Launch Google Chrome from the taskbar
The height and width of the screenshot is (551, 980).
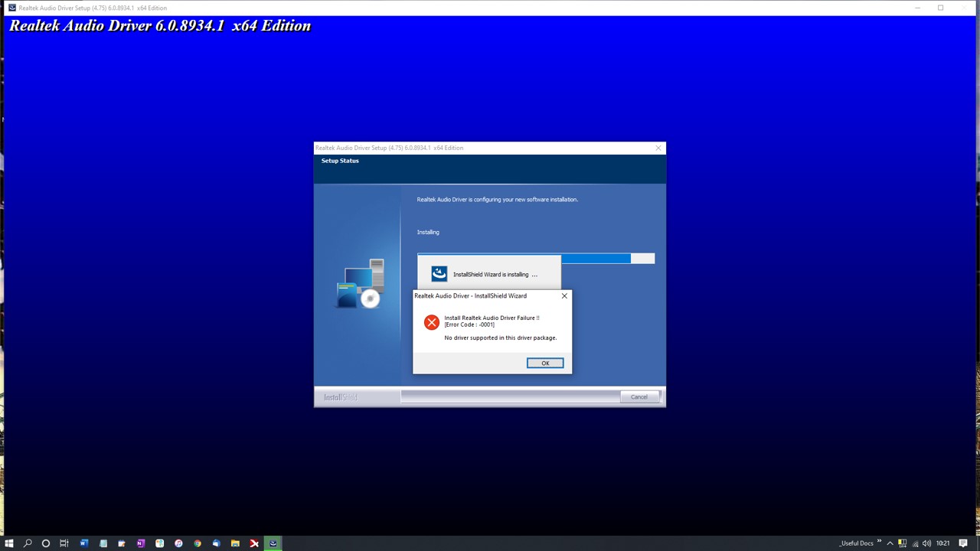[198, 543]
